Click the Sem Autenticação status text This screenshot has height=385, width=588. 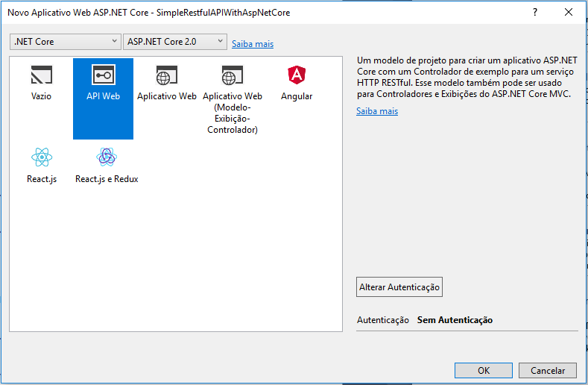click(455, 320)
